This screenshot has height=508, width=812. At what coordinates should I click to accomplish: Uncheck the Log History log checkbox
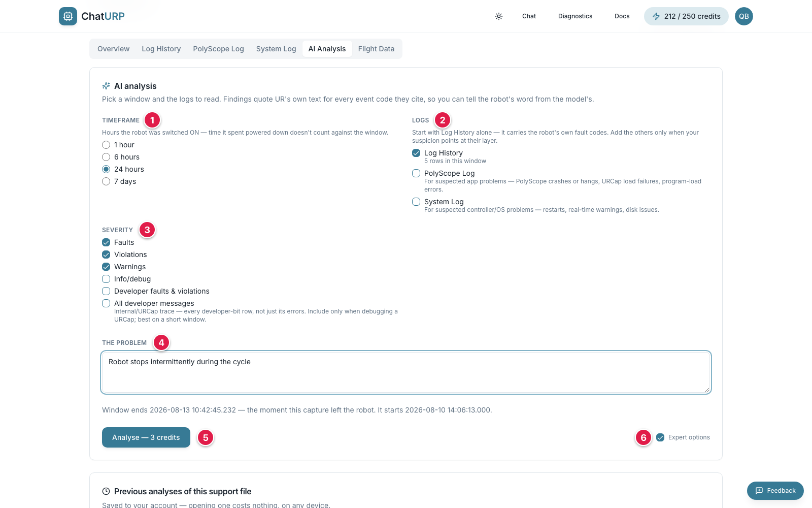(416, 153)
